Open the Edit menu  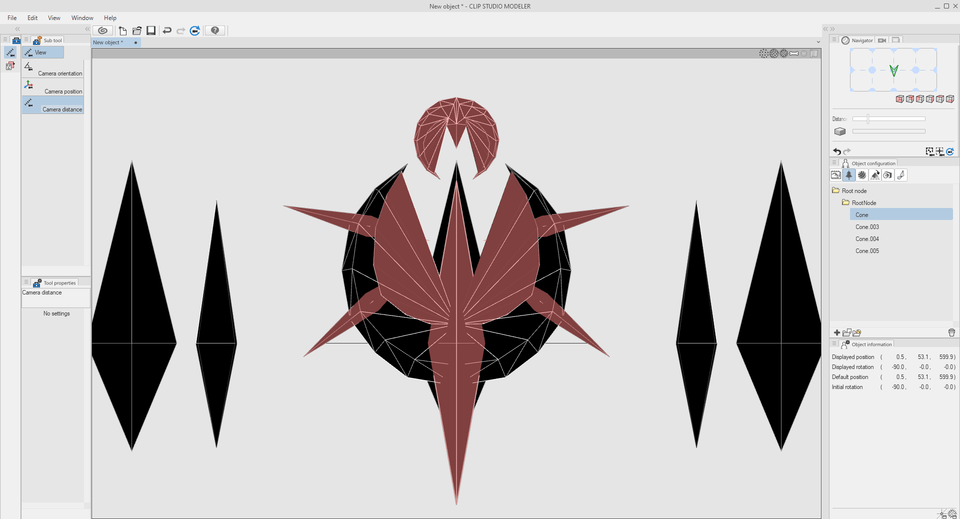point(32,18)
